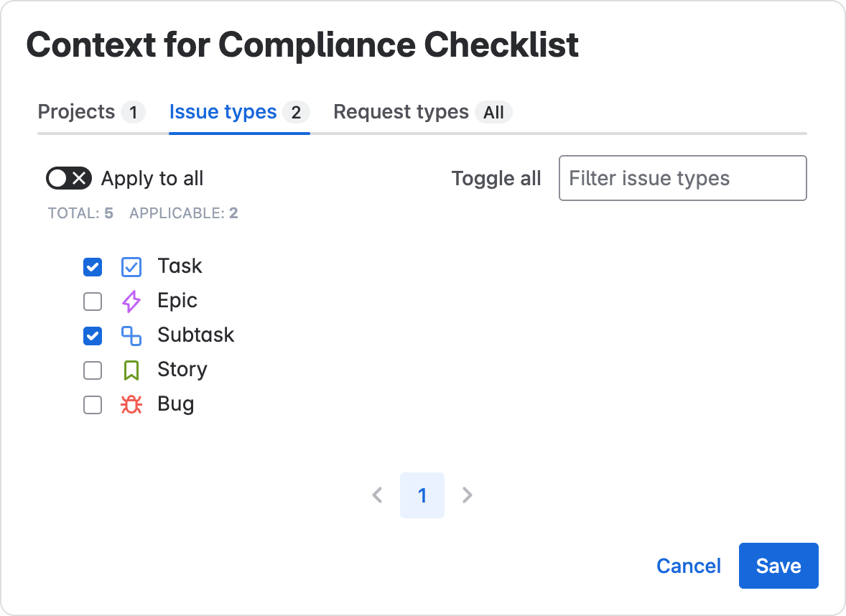
Task: Click the green Story bookmark icon
Action: click(131, 370)
